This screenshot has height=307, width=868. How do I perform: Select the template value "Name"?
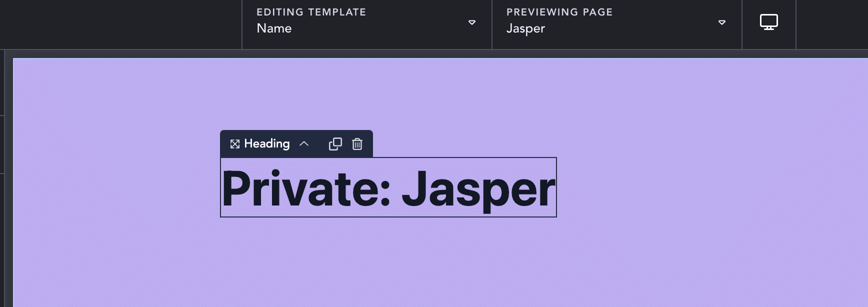pos(274,28)
